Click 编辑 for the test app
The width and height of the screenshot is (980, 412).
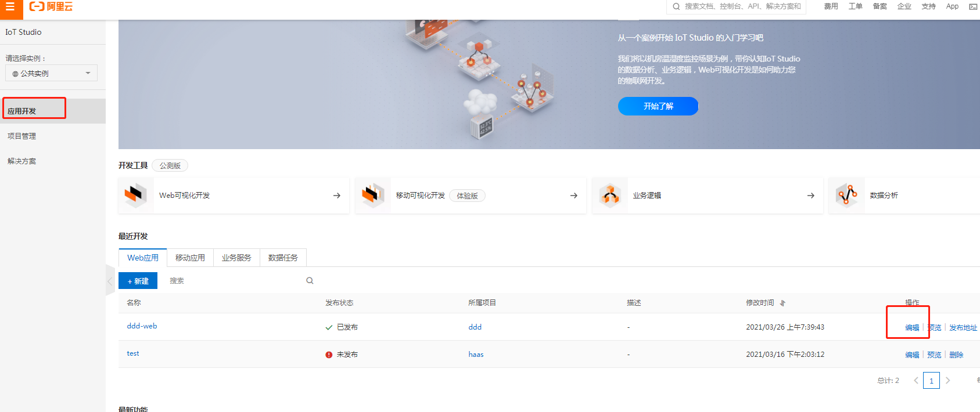point(912,355)
